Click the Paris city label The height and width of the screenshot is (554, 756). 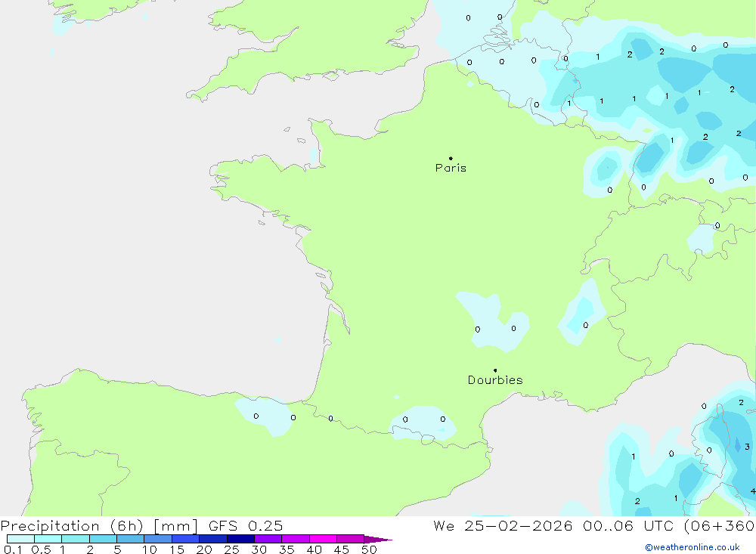[x=451, y=168]
